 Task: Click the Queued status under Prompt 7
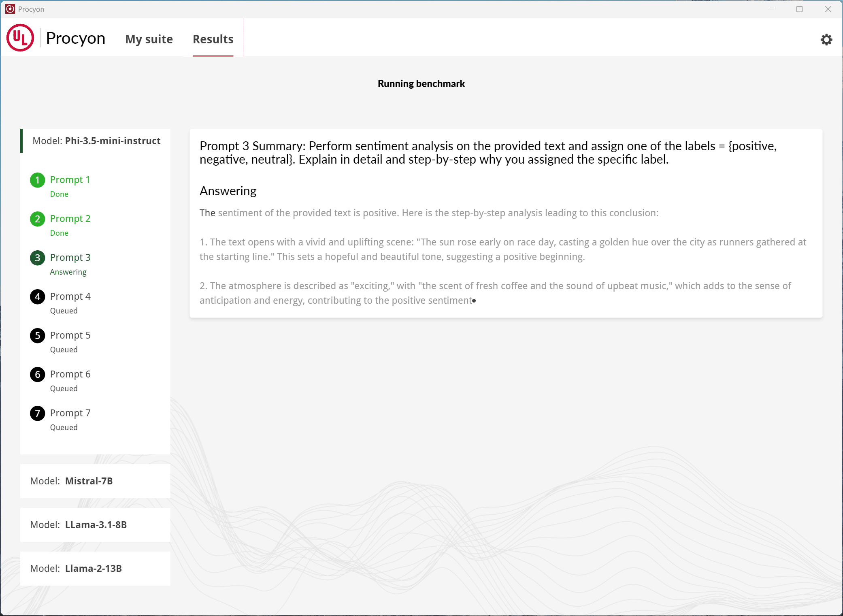(x=64, y=427)
